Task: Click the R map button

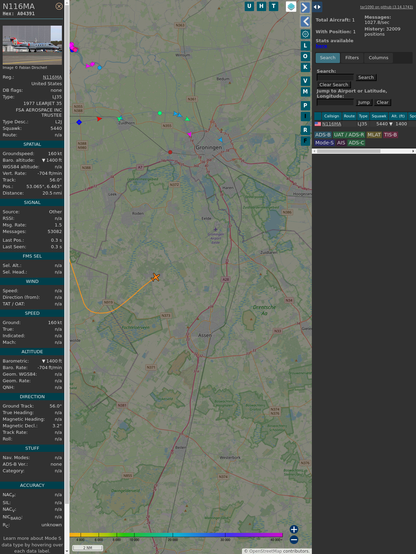Action: (305, 130)
